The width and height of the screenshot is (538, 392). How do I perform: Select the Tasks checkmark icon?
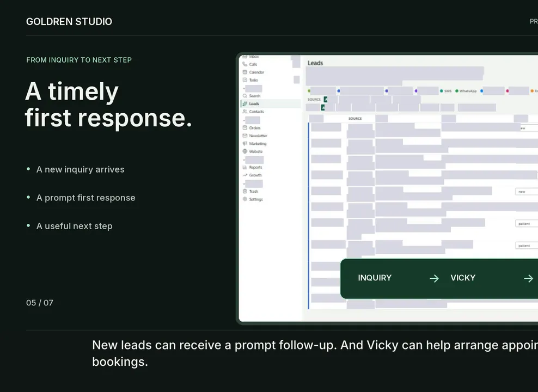pyautogui.click(x=244, y=80)
